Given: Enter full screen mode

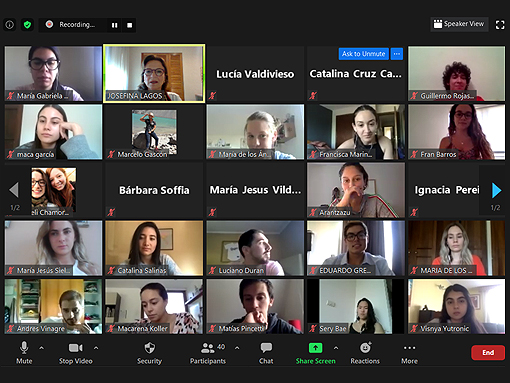Looking at the screenshot, I should pyautogui.click(x=500, y=25).
